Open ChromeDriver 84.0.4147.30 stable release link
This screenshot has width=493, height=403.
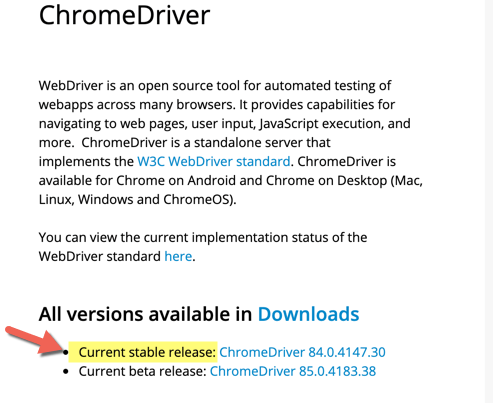[x=302, y=352]
